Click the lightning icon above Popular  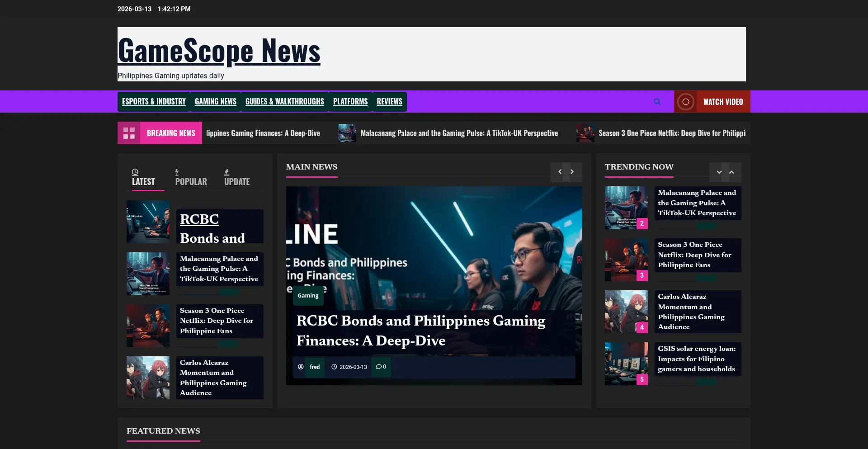pos(177,172)
